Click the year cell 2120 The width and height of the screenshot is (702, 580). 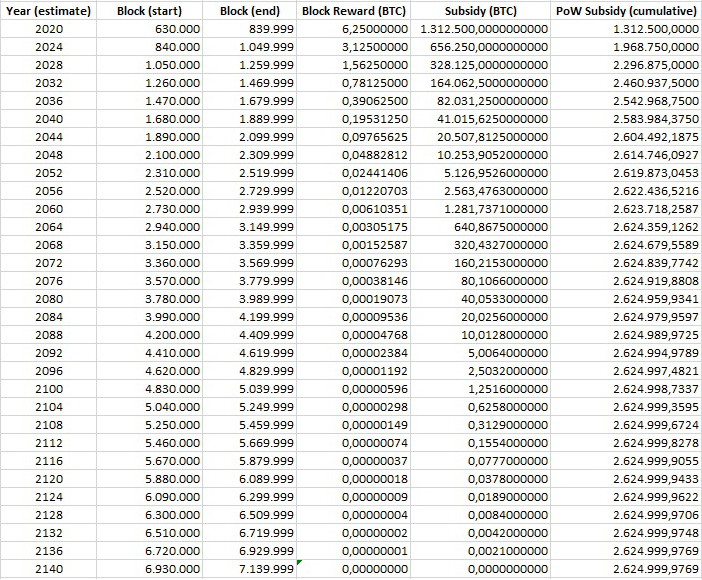(x=48, y=479)
